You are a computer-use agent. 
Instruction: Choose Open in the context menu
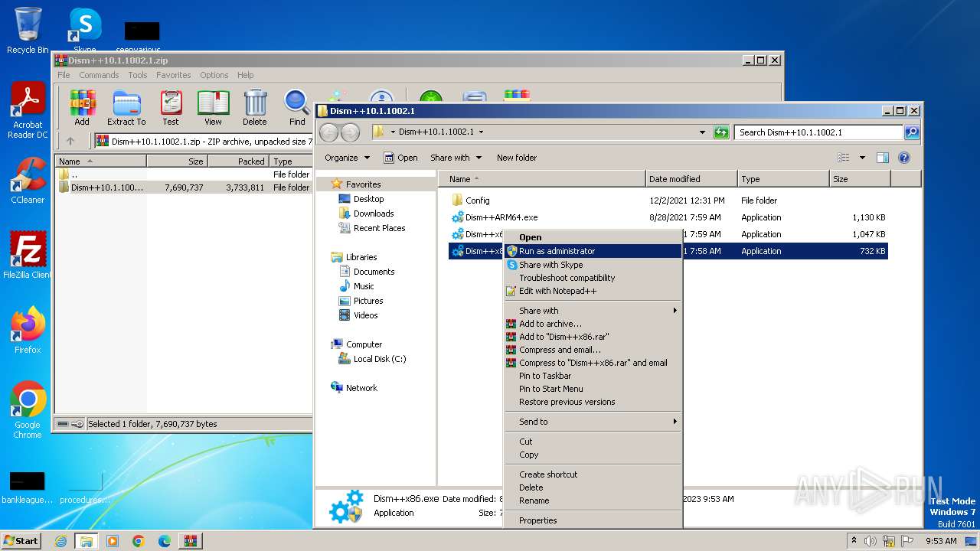click(x=593, y=237)
